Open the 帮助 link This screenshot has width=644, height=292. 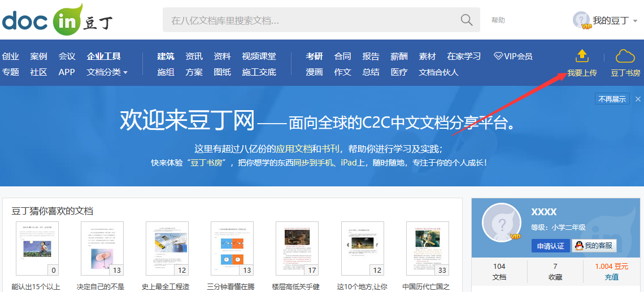point(498,20)
